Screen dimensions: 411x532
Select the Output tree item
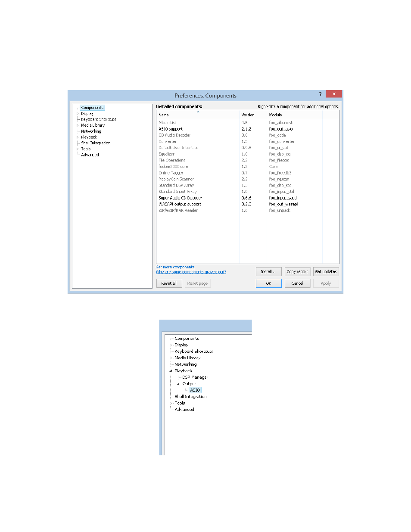click(x=189, y=384)
